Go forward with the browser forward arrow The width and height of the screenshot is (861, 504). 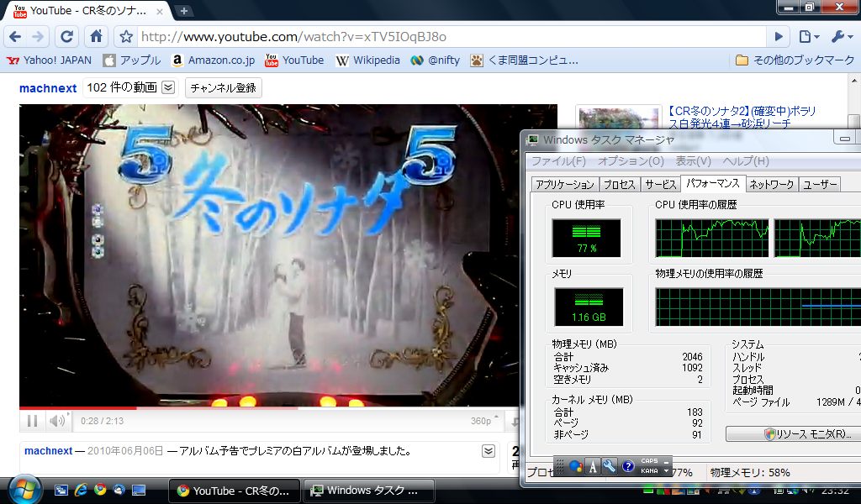pos(38,37)
